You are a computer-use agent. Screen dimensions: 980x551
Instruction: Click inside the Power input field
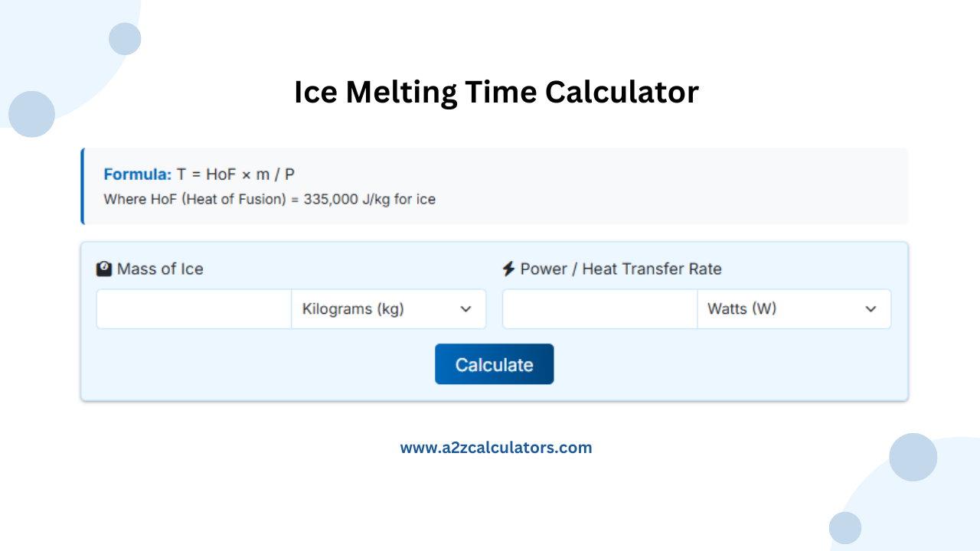point(599,308)
